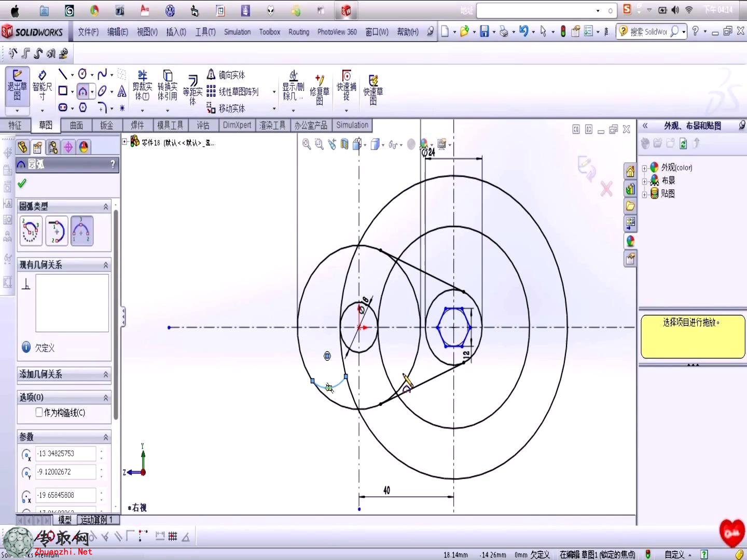
Task: Switch to 特征 (Features) ribbon tab
Action: tap(15, 125)
